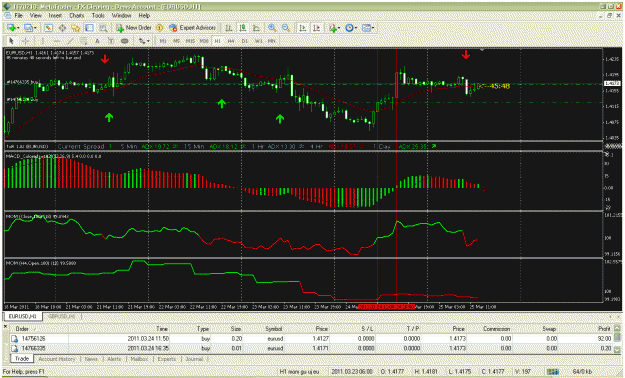Image resolution: width=625 pixels, height=378 pixels.
Task: Switch timeframe to M30
Action: coord(204,41)
